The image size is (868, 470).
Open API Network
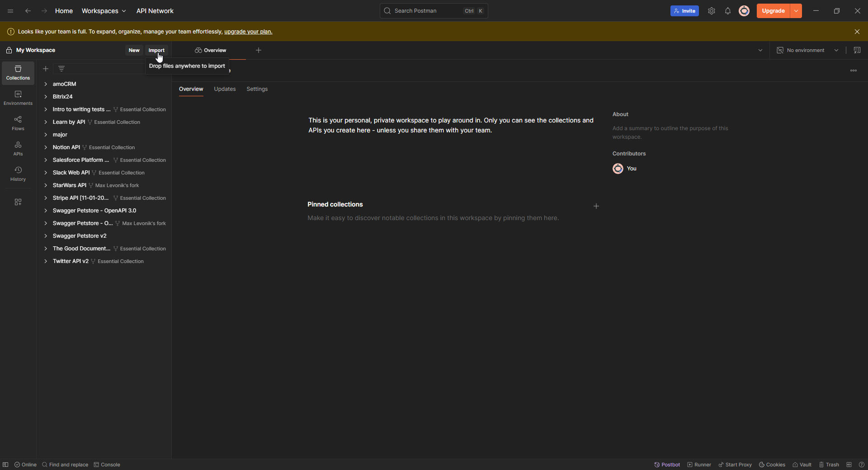pos(155,11)
